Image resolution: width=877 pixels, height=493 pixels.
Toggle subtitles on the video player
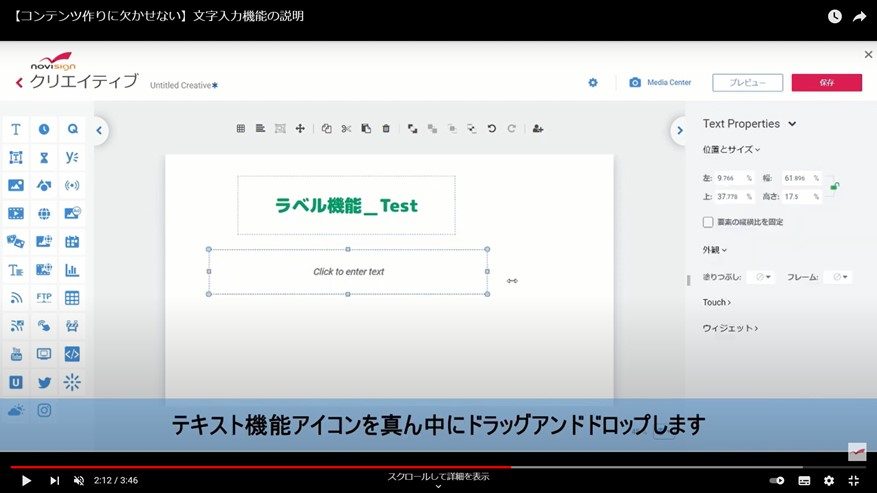click(804, 480)
